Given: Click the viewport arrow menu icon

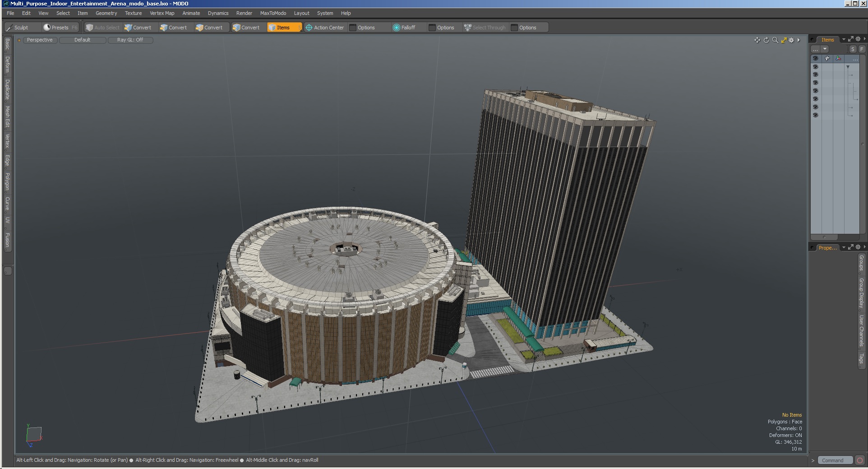Looking at the screenshot, I should (x=799, y=40).
